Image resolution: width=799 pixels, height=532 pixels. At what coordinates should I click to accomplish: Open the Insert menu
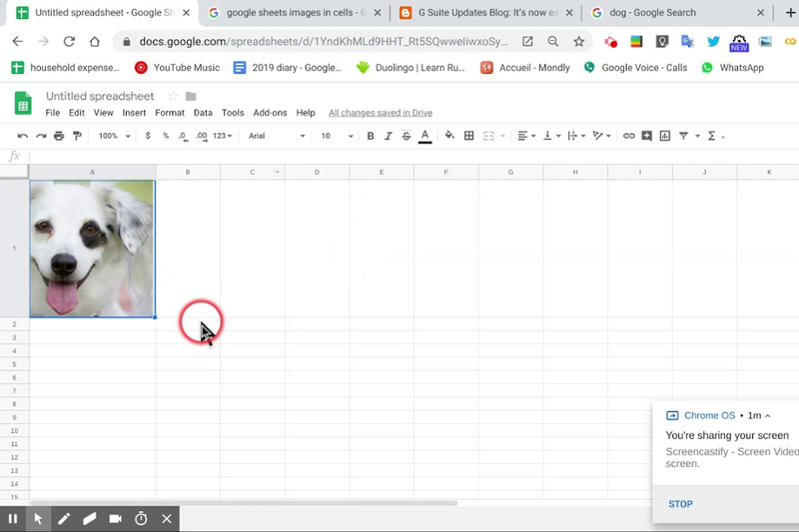click(x=134, y=113)
